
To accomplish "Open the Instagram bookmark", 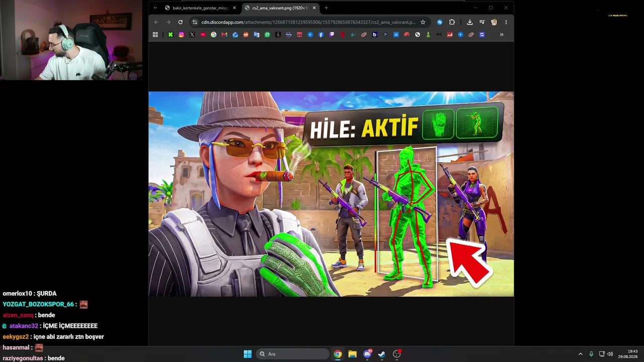I will 181,35.
